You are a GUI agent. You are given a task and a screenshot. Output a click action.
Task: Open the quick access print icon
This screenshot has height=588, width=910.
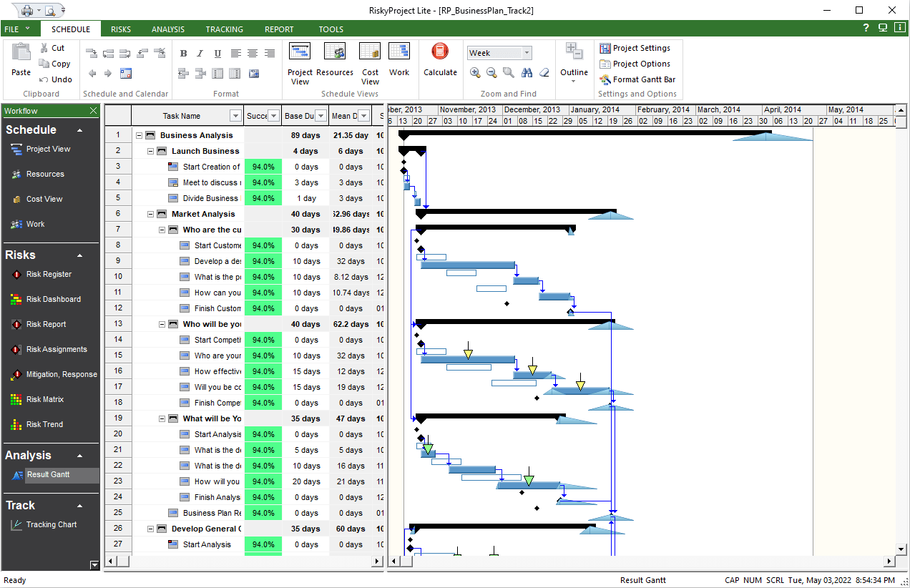coord(27,10)
